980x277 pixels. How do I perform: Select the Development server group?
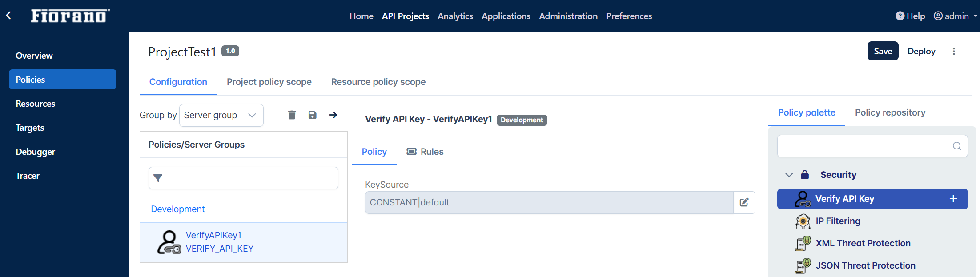178,209
